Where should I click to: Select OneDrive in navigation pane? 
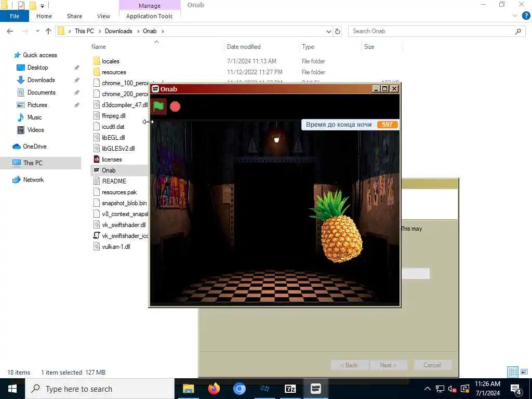(x=34, y=147)
